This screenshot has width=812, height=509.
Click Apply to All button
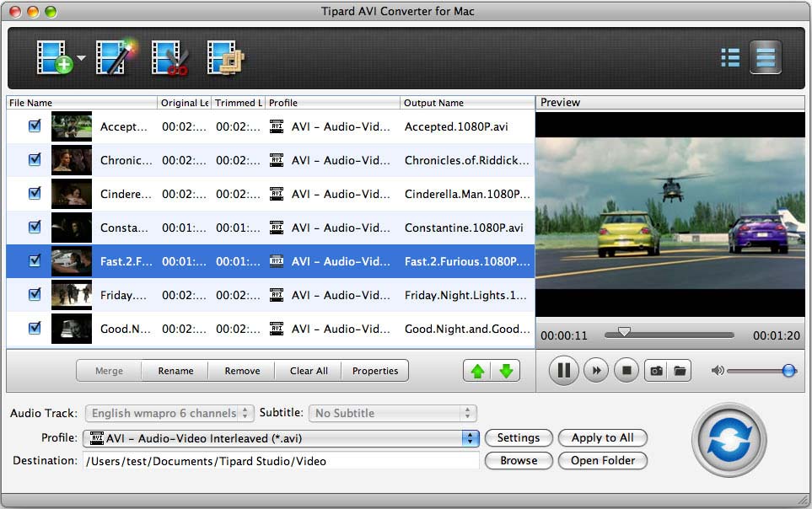(602, 438)
